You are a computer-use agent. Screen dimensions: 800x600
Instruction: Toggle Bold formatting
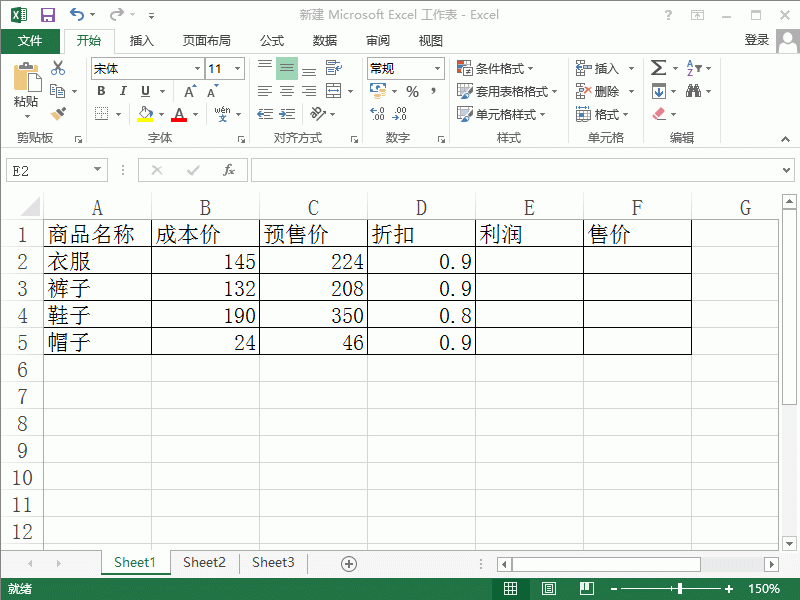[100, 90]
